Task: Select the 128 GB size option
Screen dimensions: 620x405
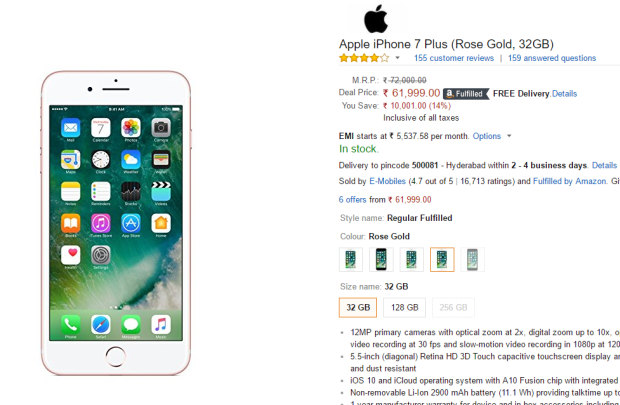Action: (405, 307)
